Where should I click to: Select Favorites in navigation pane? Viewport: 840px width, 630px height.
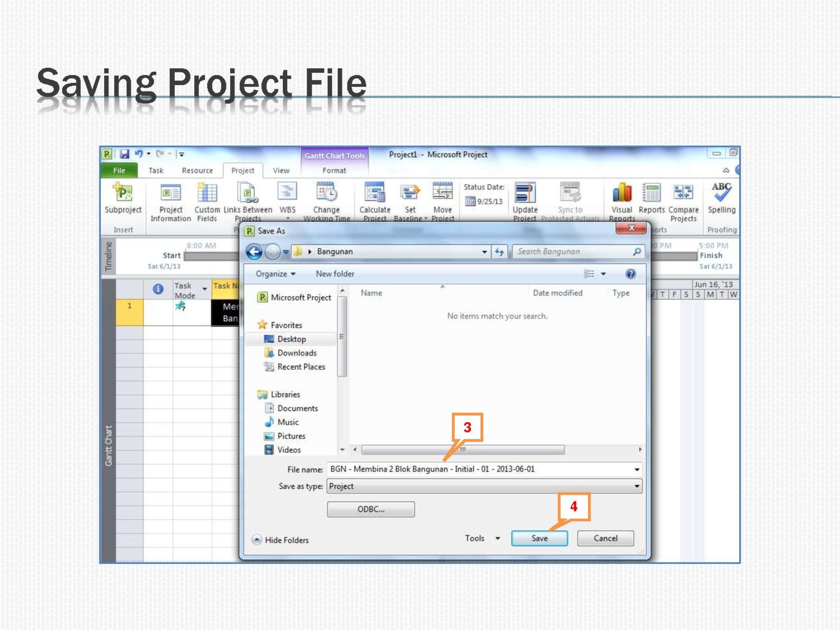tap(280, 325)
